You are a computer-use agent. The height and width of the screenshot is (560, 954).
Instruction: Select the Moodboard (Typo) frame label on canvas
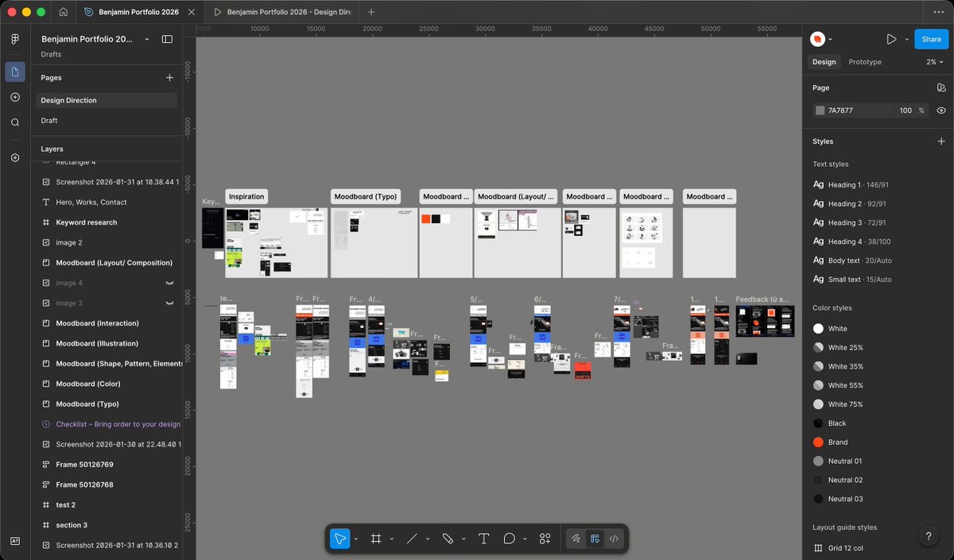tap(366, 196)
